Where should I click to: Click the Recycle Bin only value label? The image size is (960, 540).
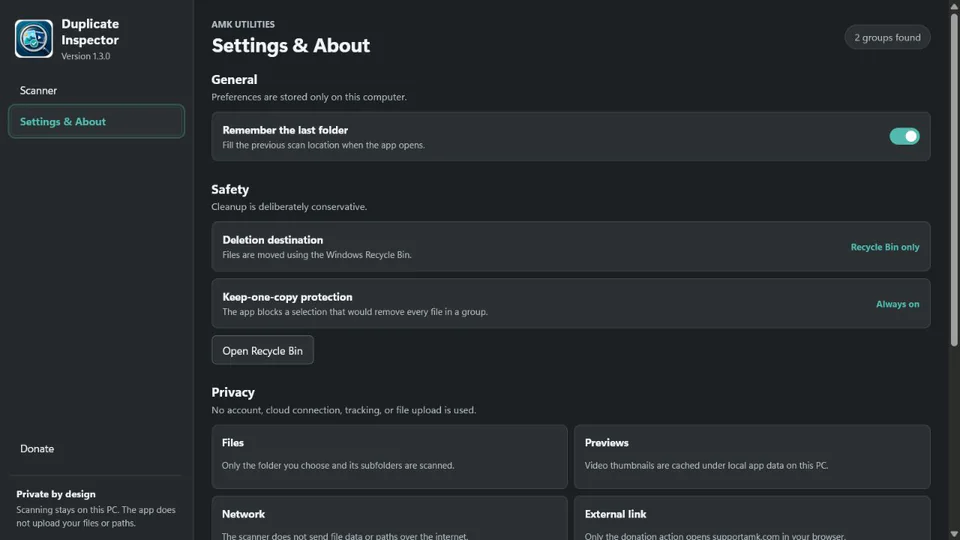point(885,247)
